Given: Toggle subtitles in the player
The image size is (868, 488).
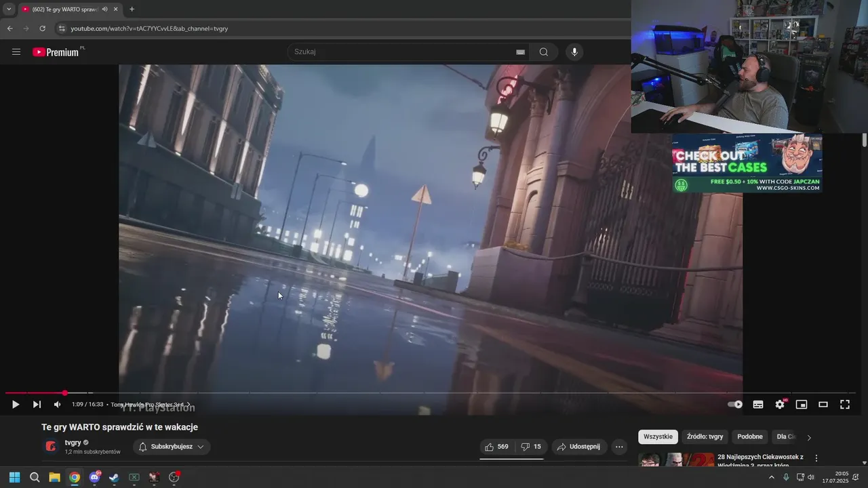Looking at the screenshot, I should (x=758, y=405).
